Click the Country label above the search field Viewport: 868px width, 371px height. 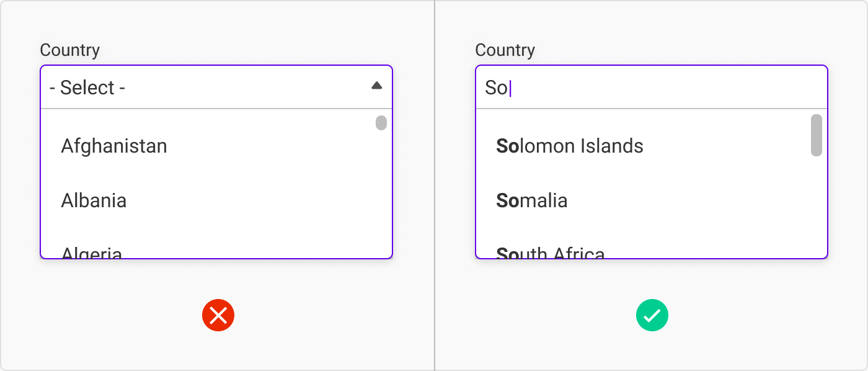505,50
